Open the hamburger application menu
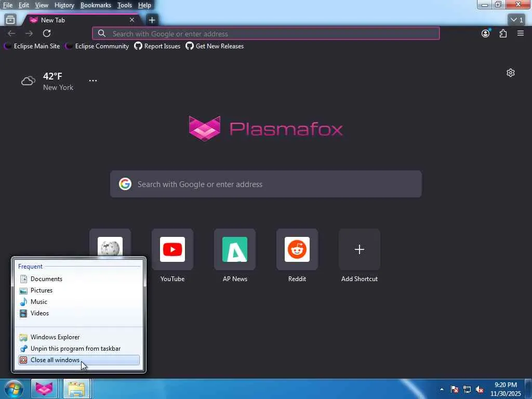 521,33
